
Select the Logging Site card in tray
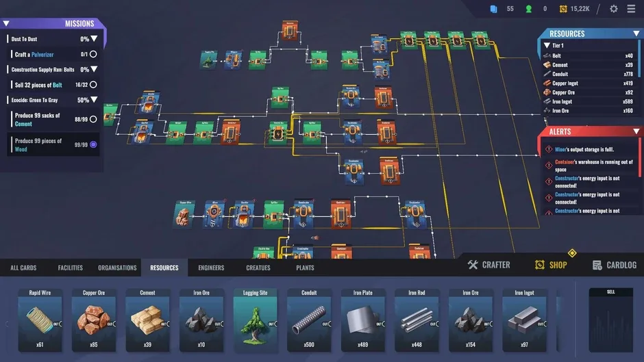255,320
